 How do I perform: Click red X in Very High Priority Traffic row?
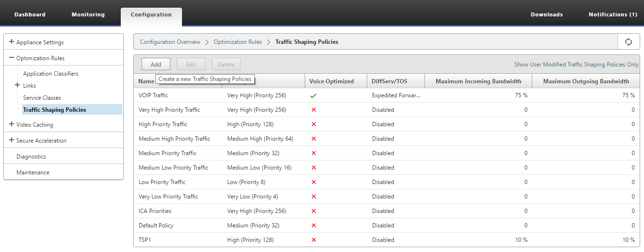pyautogui.click(x=314, y=110)
